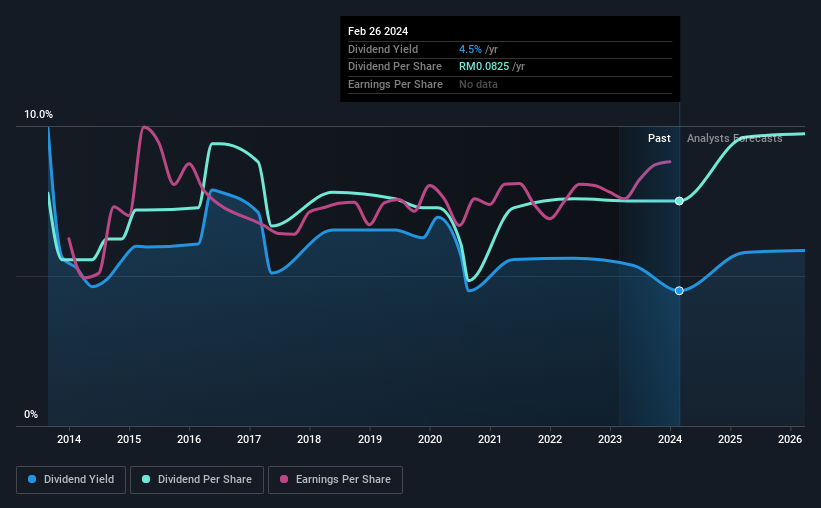Click the teal data point marker at Feb 2024
The height and width of the screenshot is (508, 821).
tap(679, 201)
